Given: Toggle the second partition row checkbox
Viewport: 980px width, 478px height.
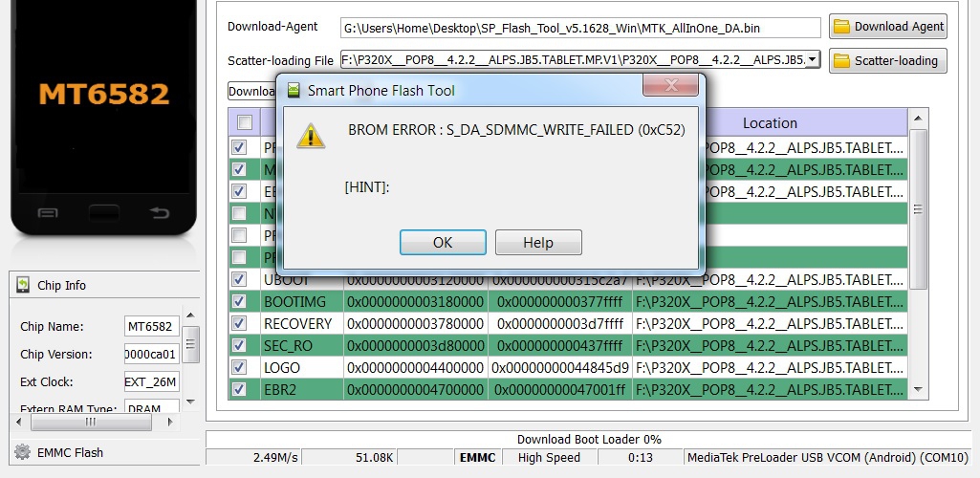Looking at the screenshot, I should click(239, 169).
